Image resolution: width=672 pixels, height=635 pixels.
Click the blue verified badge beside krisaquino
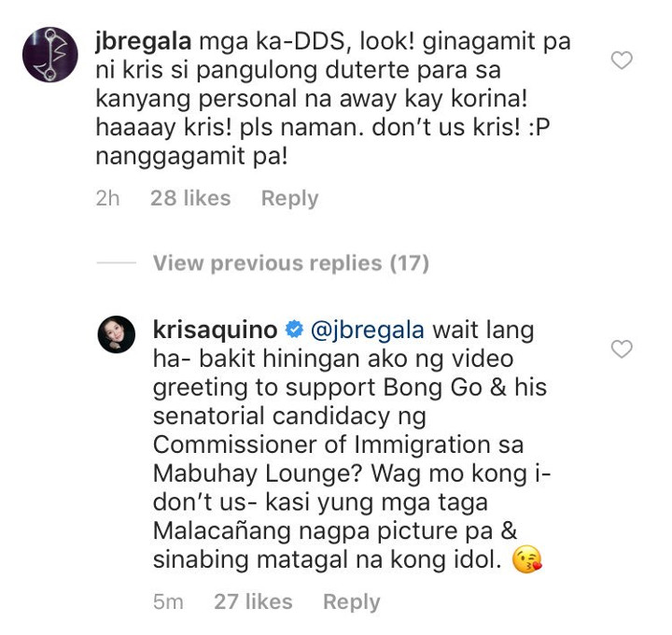click(294, 330)
